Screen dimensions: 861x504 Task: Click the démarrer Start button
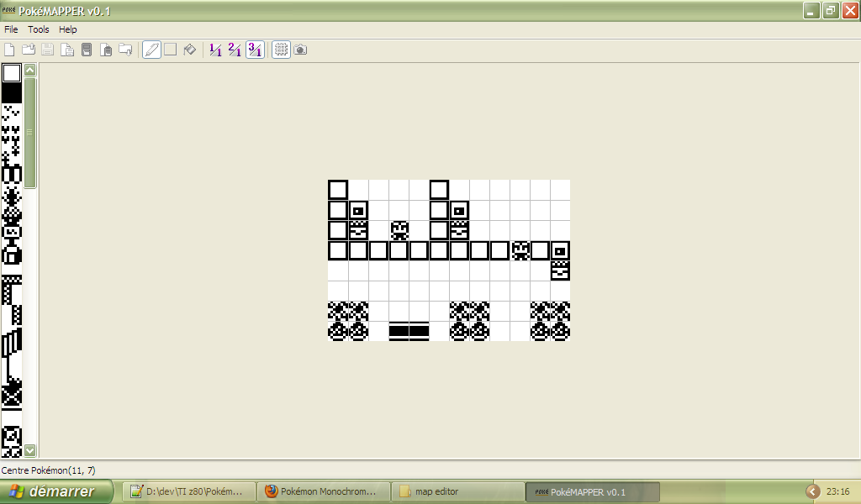coord(55,491)
